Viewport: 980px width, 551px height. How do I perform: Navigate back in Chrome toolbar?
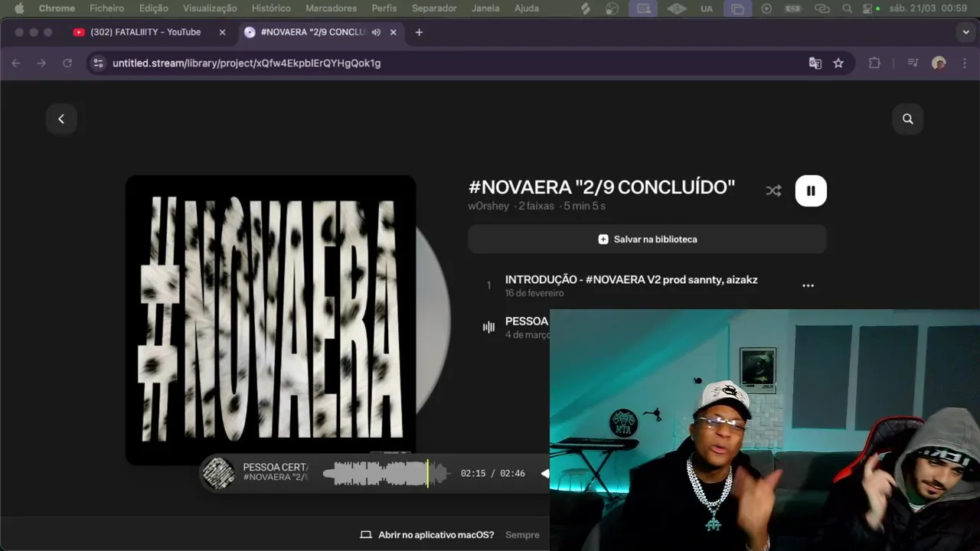tap(16, 63)
